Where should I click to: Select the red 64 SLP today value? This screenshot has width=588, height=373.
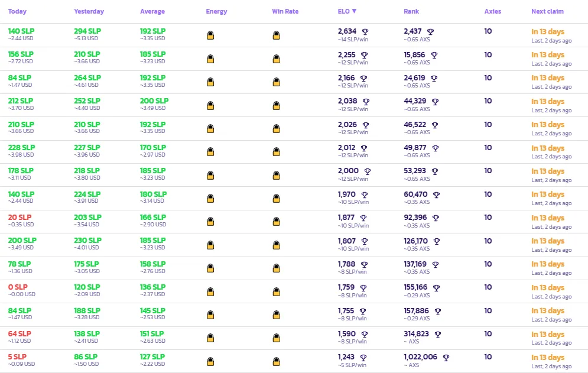20,333
